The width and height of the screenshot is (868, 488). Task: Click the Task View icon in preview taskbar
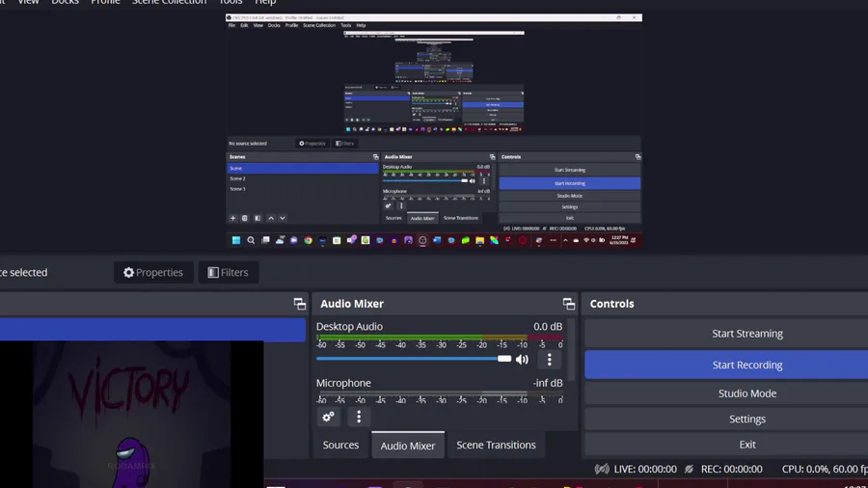point(266,240)
